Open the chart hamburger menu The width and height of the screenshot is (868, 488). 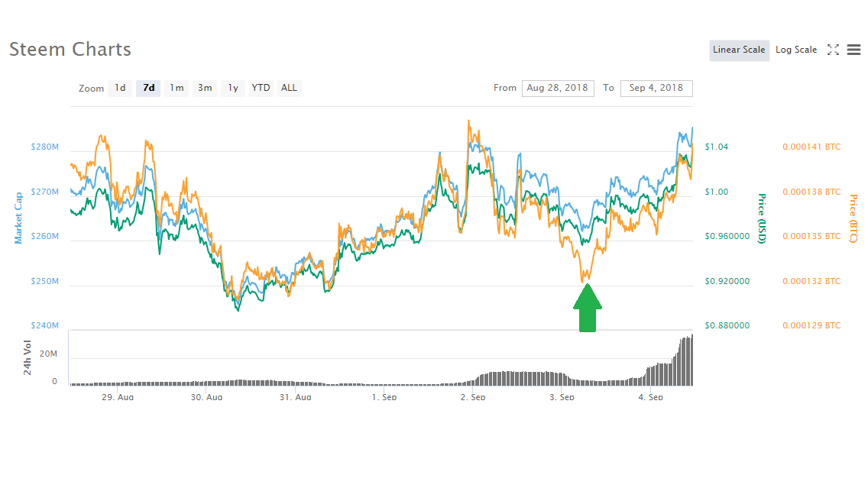point(853,50)
